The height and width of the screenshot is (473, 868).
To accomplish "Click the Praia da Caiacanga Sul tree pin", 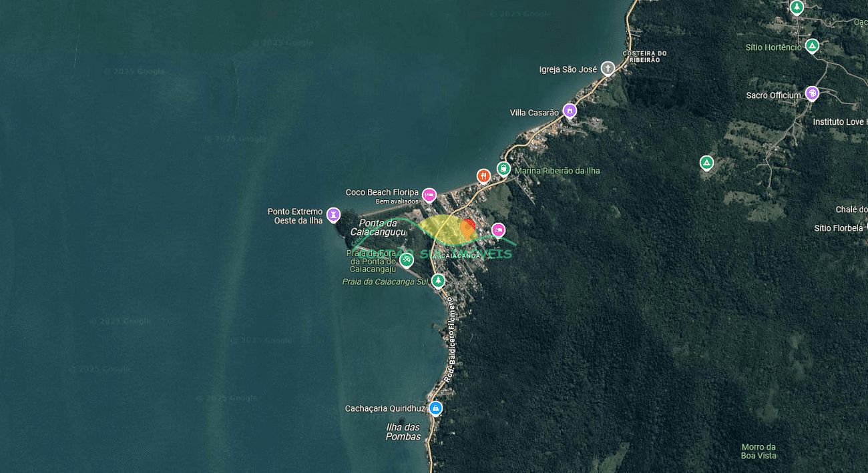I will [x=438, y=281].
